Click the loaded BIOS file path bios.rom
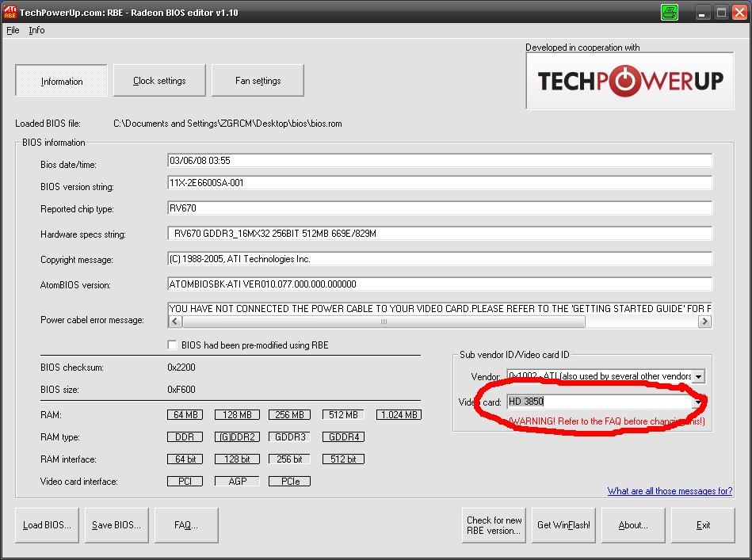Viewport: 752px width, 560px height. (227, 124)
